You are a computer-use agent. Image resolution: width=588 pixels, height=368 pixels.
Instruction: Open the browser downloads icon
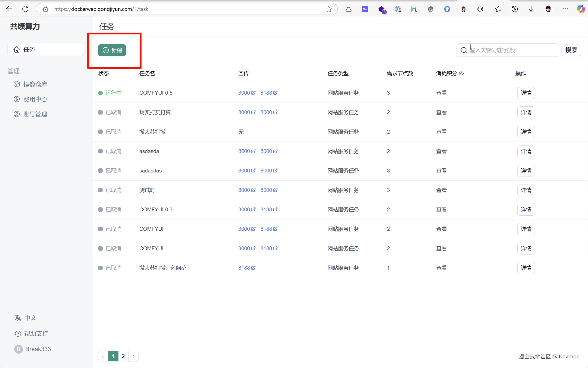pos(531,9)
